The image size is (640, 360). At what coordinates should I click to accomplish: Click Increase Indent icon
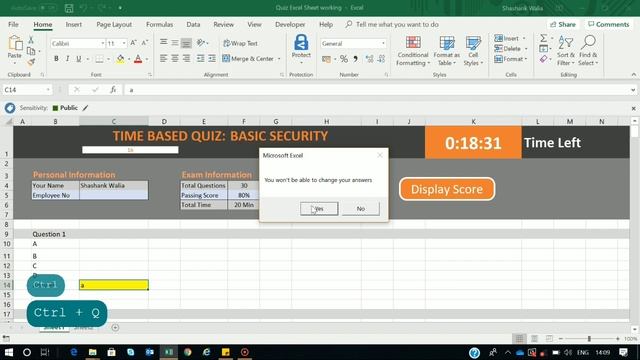(x=212, y=59)
